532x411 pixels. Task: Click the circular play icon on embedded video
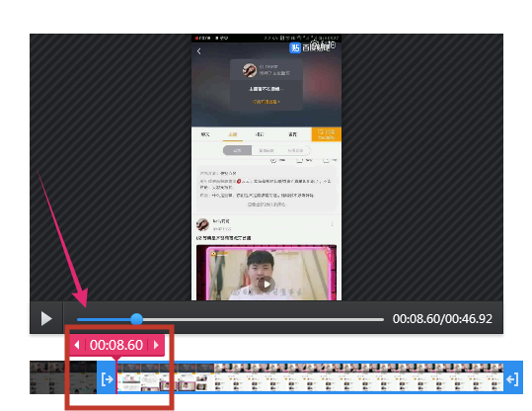coord(266,285)
